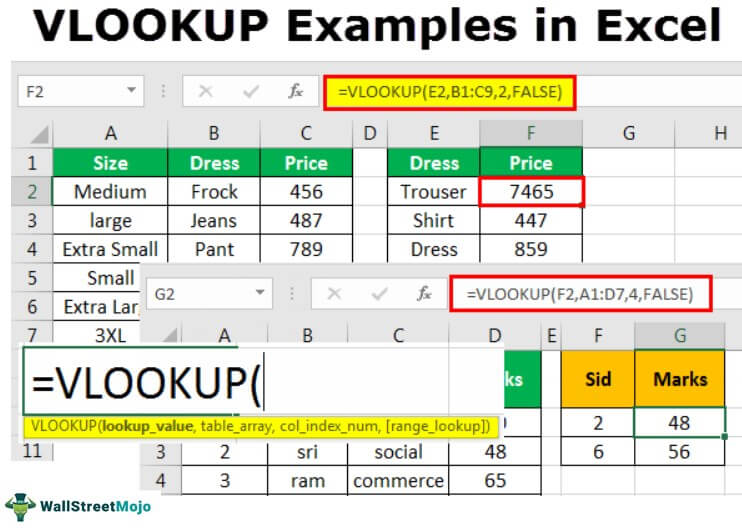
Task: Click inside the G2 name box
Action: click(x=210, y=294)
